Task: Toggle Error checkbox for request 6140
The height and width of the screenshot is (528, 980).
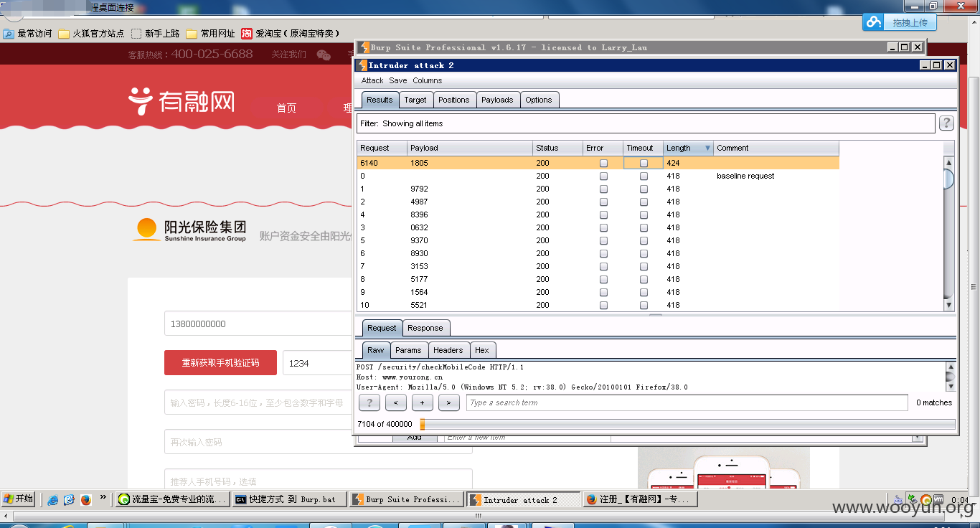Action: pos(603,163)
